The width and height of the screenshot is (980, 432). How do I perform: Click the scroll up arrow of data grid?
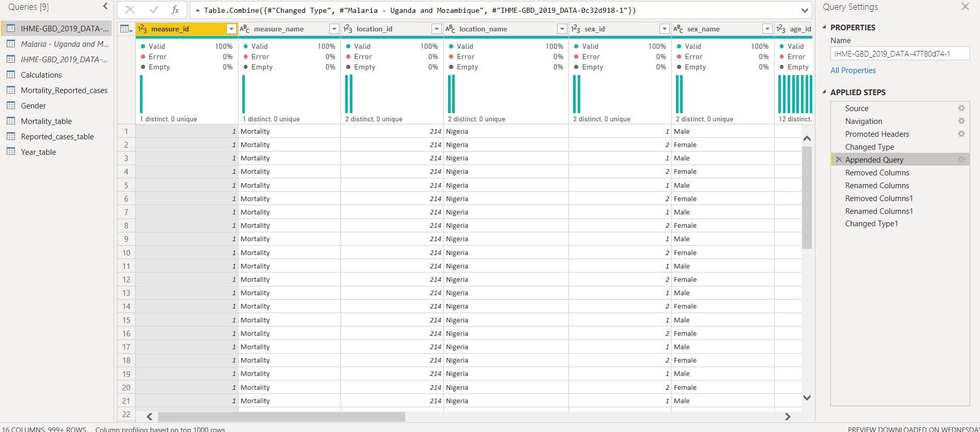(807, 138)
